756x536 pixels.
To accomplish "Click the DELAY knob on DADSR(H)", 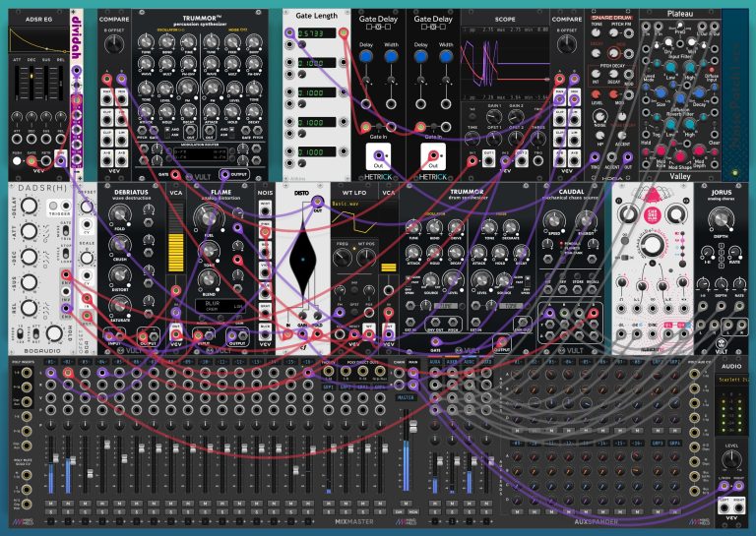I will pos(29,206).
